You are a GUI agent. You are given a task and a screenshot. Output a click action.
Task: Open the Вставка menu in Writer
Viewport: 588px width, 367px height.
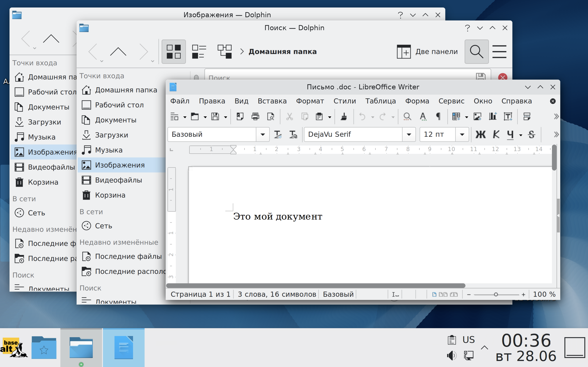[272, 101]
